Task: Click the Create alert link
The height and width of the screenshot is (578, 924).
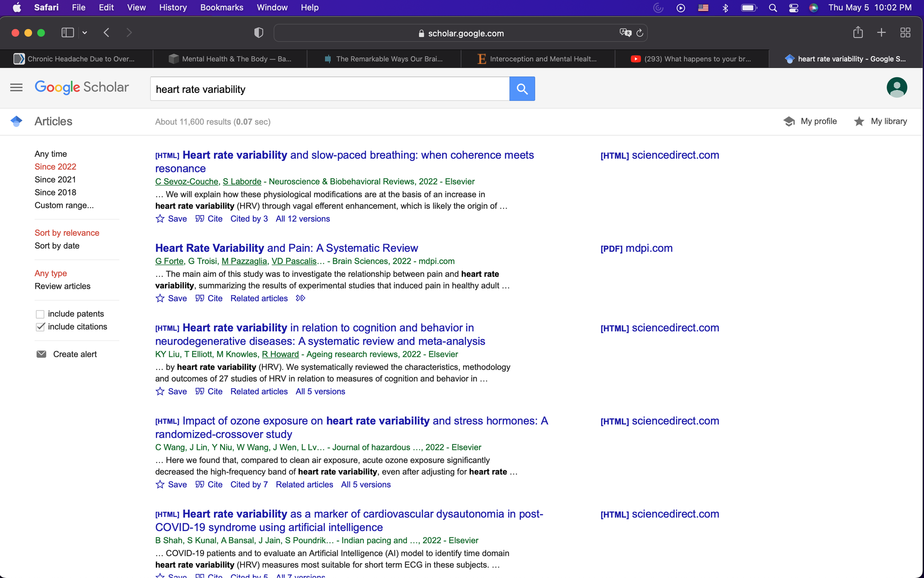Action: click(x=75, y=354)
